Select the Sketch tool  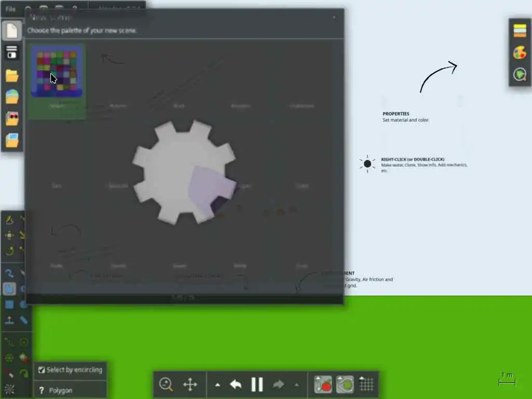[x=9, y=220]
